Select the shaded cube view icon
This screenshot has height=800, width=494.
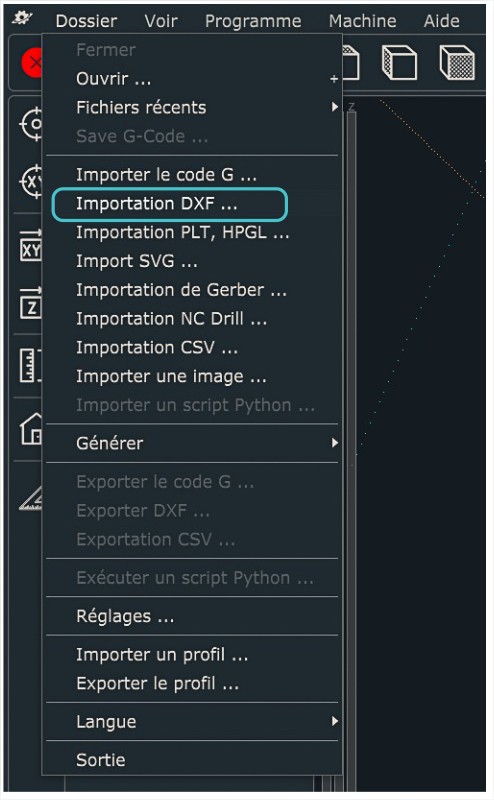(457, 62)
